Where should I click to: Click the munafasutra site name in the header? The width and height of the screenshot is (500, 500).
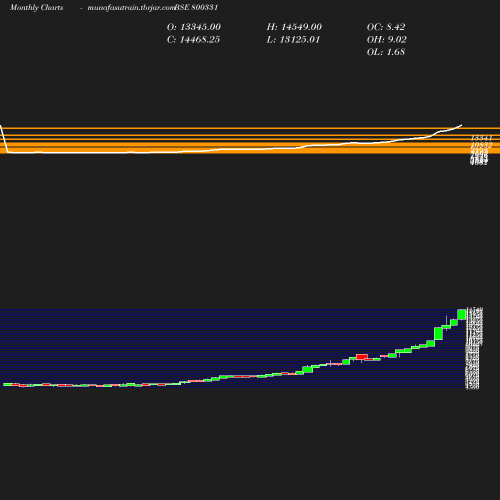[x=131, y=7]
